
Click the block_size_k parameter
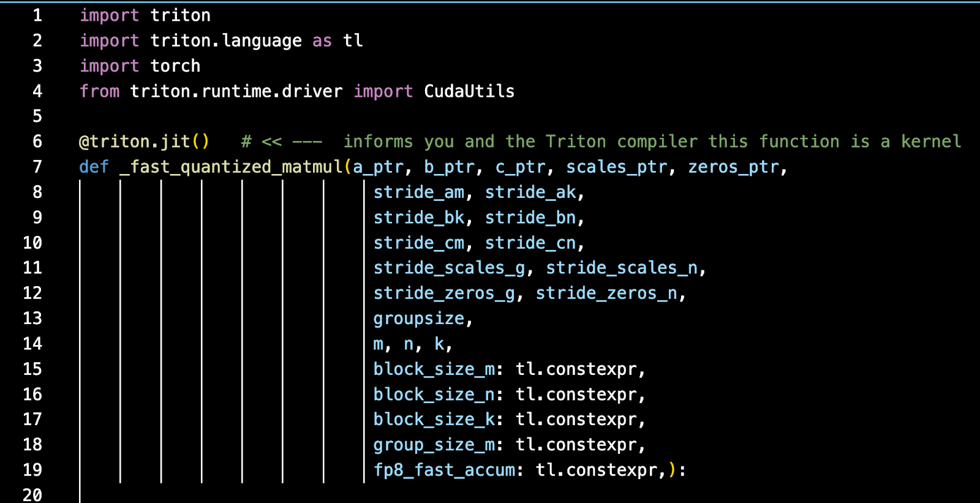coord(434,419)
